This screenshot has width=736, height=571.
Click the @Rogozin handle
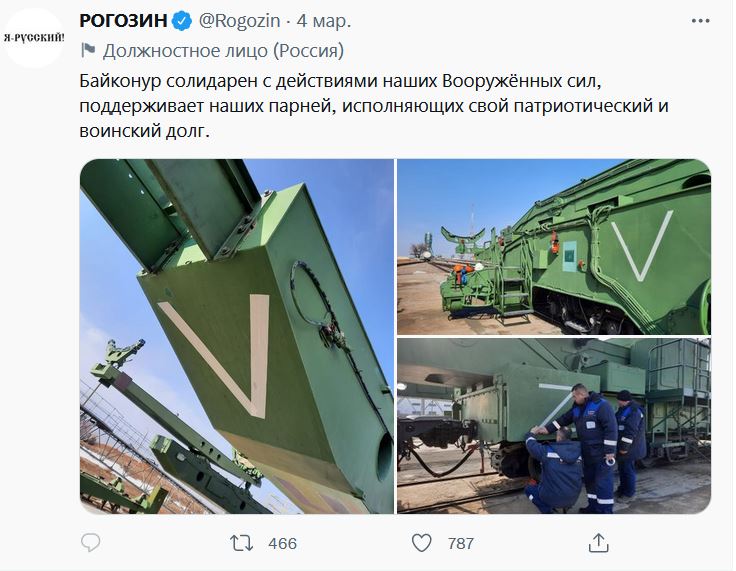pyautogui.click(x=239, y=21)
